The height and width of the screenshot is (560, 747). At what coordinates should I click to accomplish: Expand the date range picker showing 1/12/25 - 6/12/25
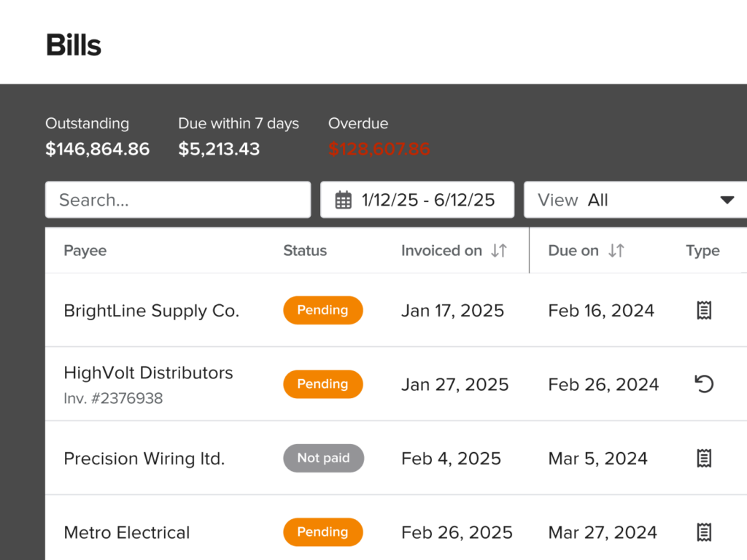tap(417, 199)
